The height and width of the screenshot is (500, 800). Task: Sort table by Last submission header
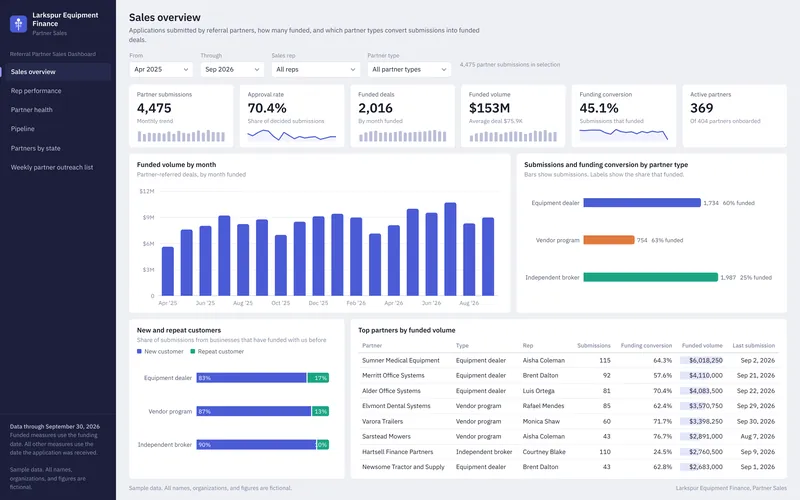point(754,346)
